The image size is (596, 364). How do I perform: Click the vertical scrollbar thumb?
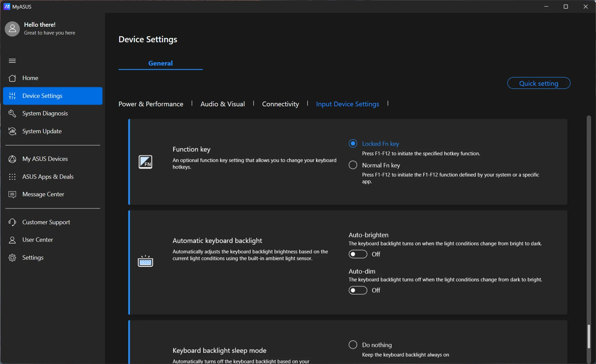click(x=589, y=336)
